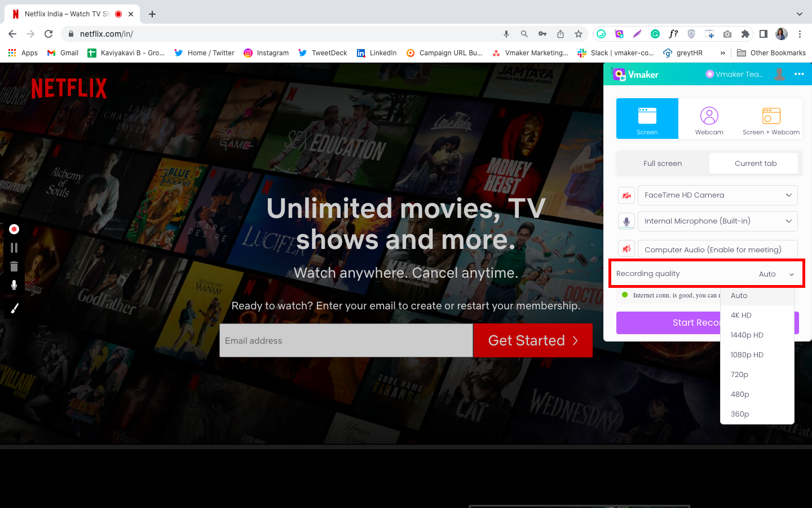Click the Start Recording button
The height and width of the screenshot is (508, 812).
669,323
